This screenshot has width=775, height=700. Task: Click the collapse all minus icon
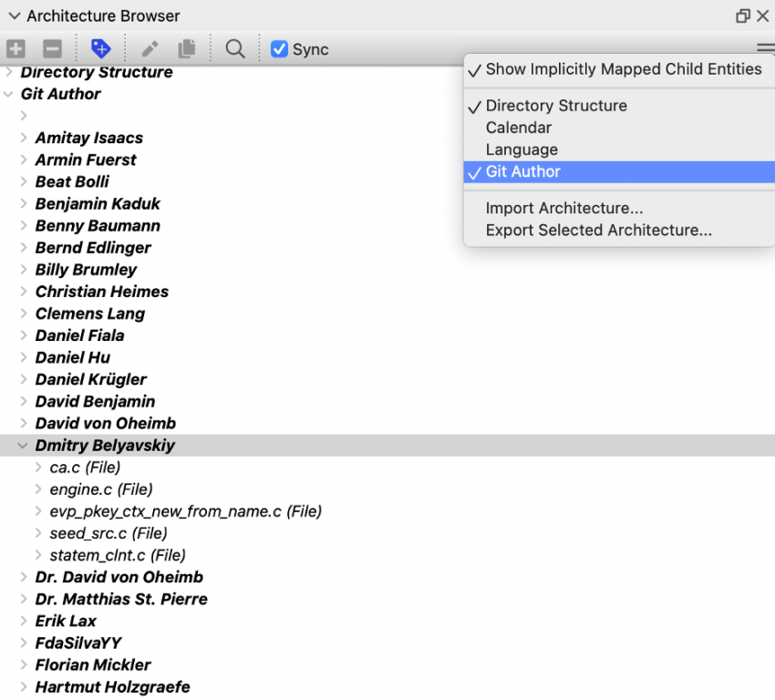tap(53, 49)
